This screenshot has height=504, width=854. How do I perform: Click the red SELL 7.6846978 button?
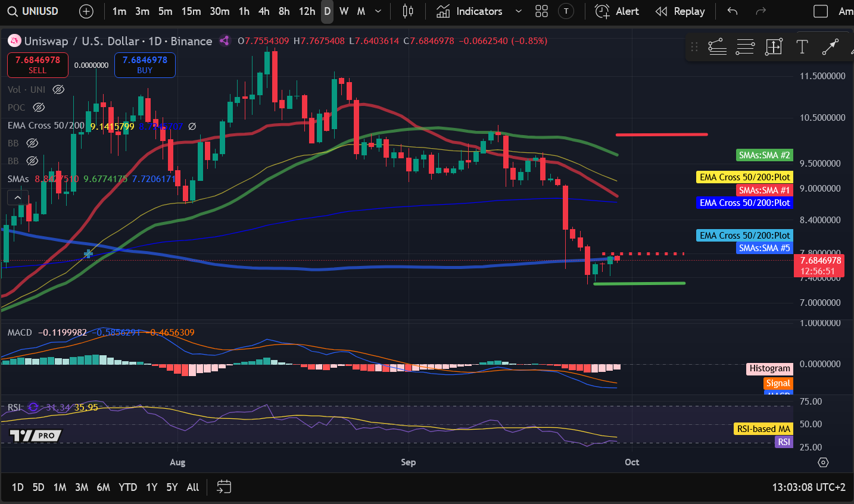click(x=38, y=65)
